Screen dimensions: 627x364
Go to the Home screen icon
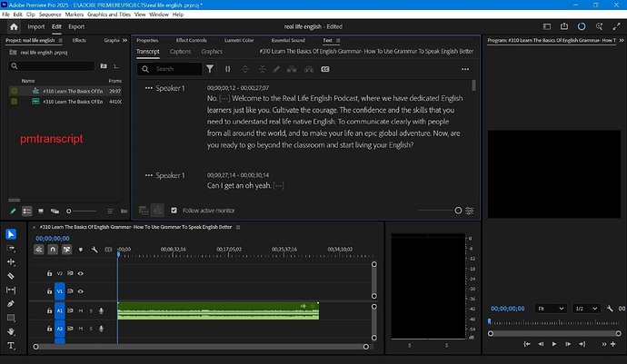tap(14, 26)
